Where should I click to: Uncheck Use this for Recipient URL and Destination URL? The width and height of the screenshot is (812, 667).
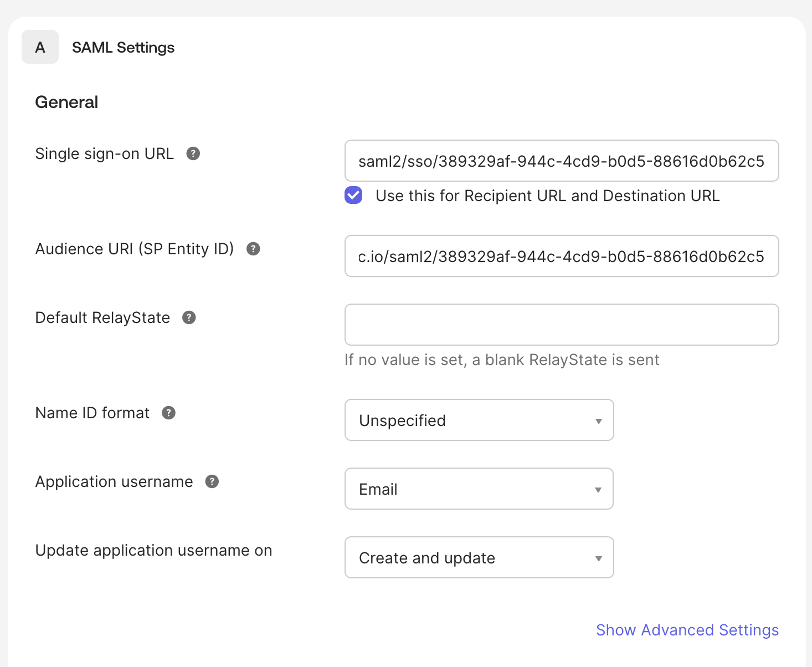[353, 195]
